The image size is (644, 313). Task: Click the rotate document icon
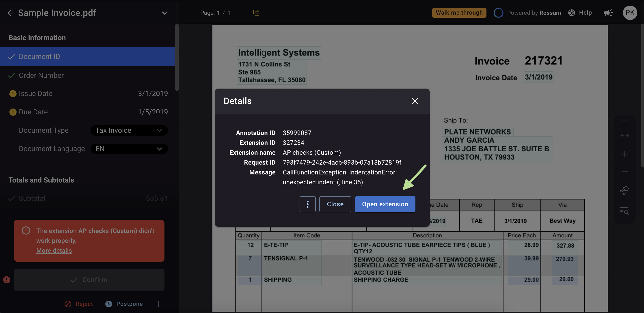[x=625, y=190]
